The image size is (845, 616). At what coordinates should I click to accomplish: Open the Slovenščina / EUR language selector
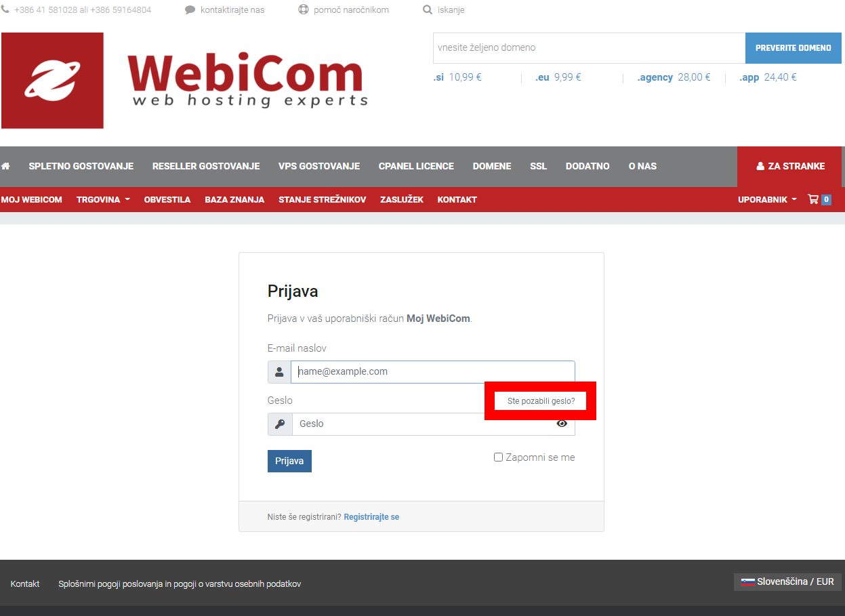[787, 581]
